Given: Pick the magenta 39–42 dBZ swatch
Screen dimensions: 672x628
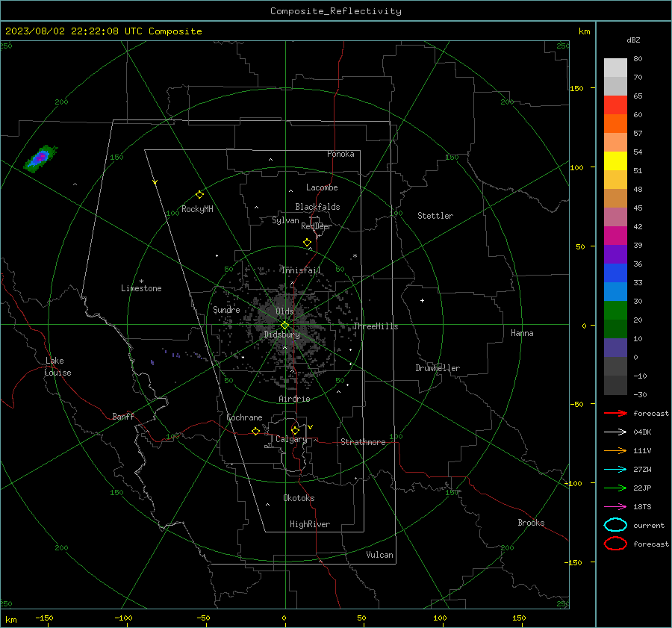Looking at the screenshot, I should [x=615, y=236].
